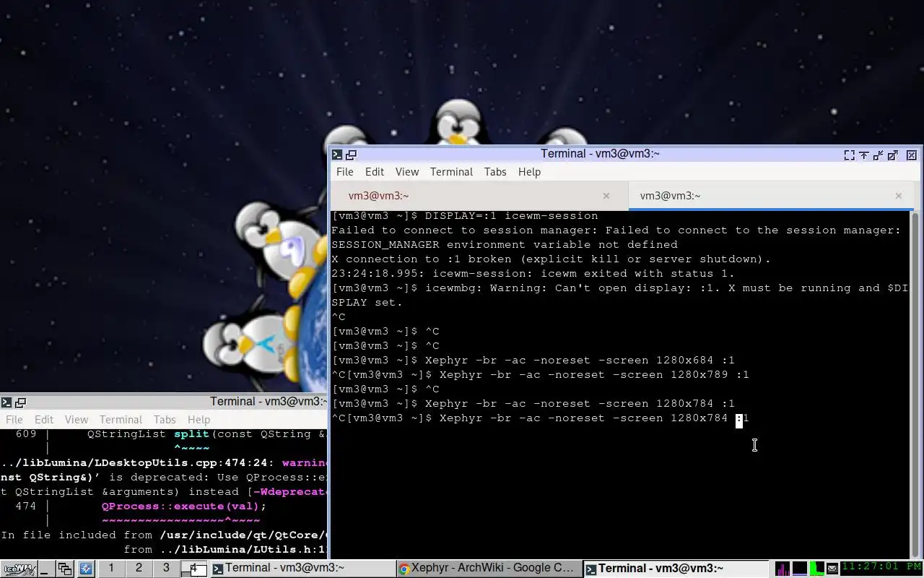Click the expand arrow icon on front Terminal titlebar
Viewport: 924px width, 578px height.
(x=893, y=155)
